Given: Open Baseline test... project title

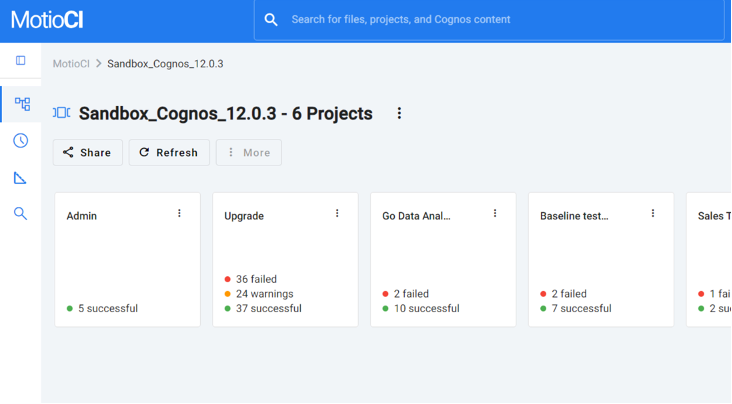Looking at the screenshot, I should point(574,216).
